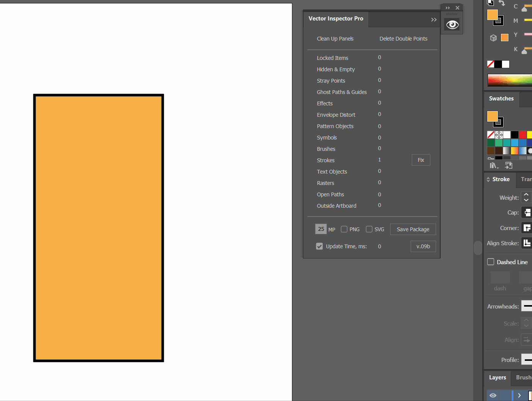
Task: Select the orange-yellow gradient swatch
Action: [x=515, y=150]
